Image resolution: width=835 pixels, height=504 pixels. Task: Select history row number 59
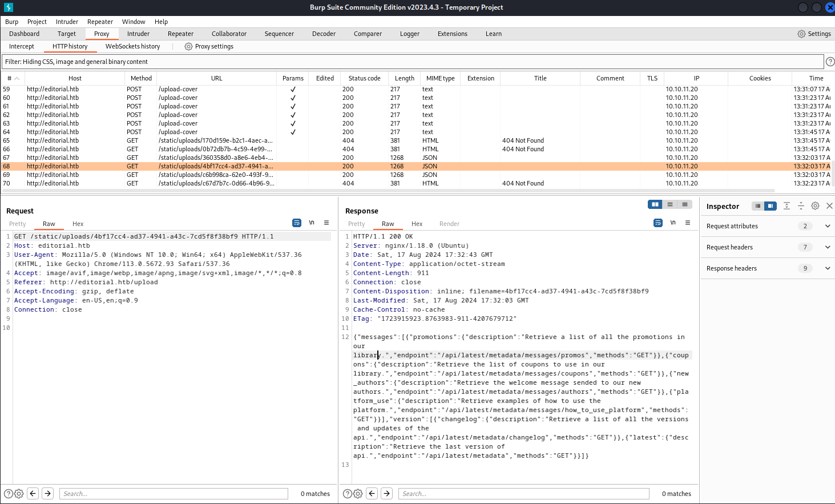click(416, 89)
